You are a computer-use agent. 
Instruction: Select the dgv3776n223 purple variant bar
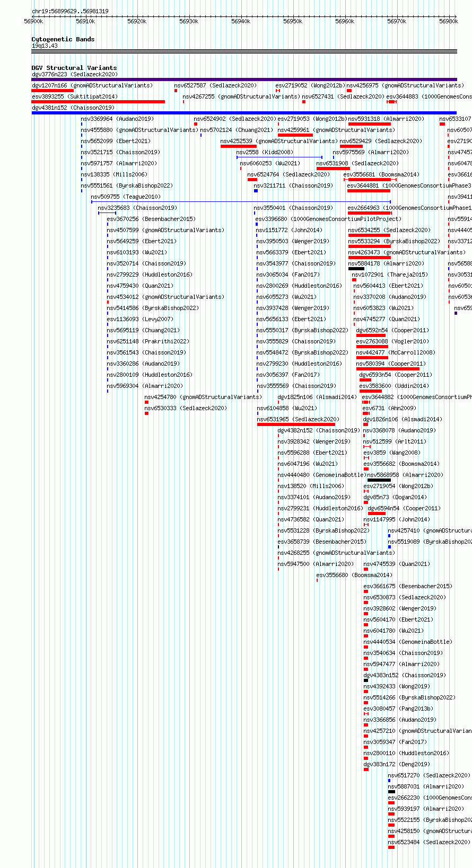(x=244, y=79)
